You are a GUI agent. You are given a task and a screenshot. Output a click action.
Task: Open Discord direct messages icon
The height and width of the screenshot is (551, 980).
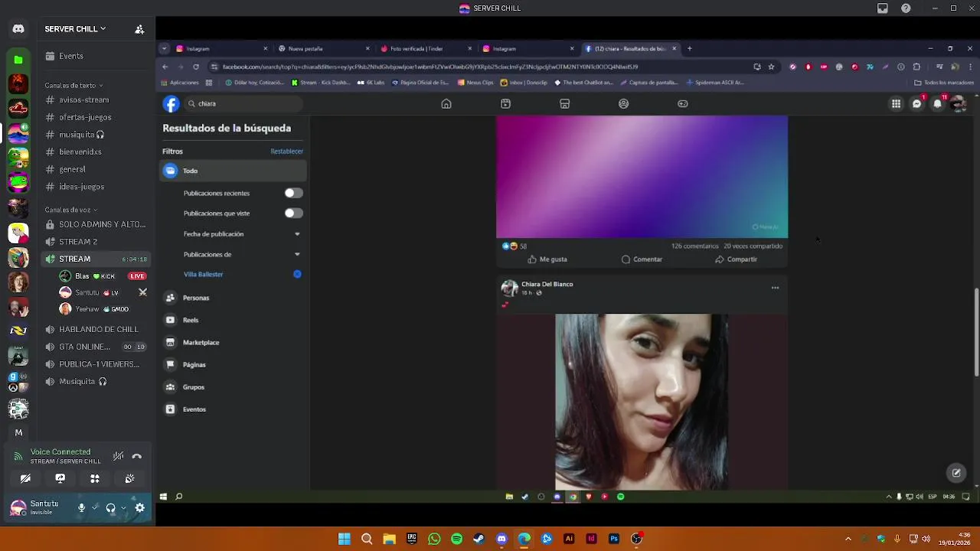click(18, 29)
